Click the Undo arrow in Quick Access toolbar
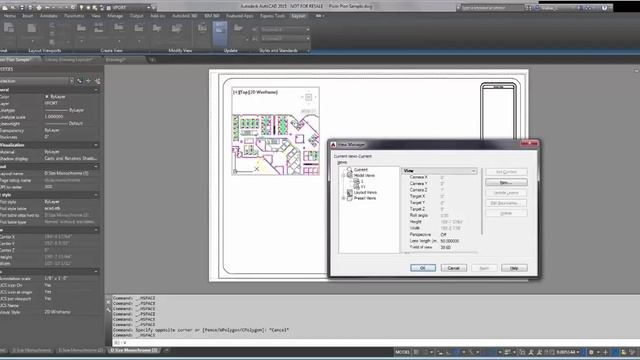640x360 pixels. click(48, 7)
